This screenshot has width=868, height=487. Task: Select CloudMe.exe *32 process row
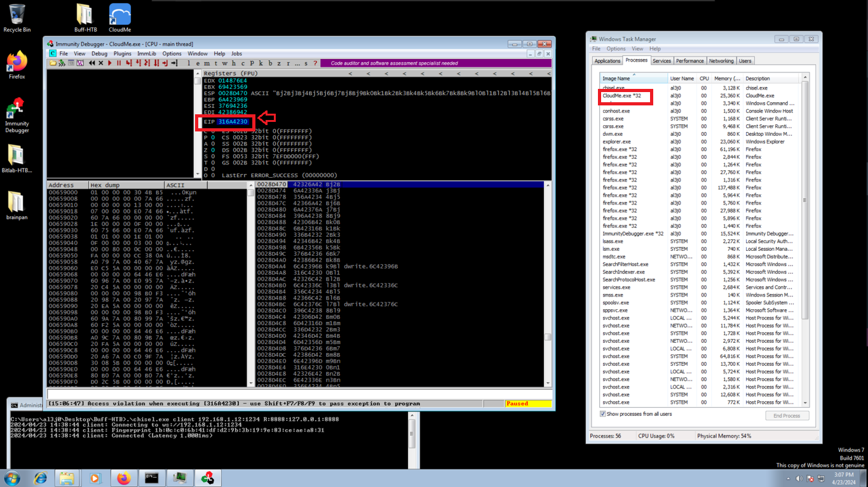click(x=701, y=95)
